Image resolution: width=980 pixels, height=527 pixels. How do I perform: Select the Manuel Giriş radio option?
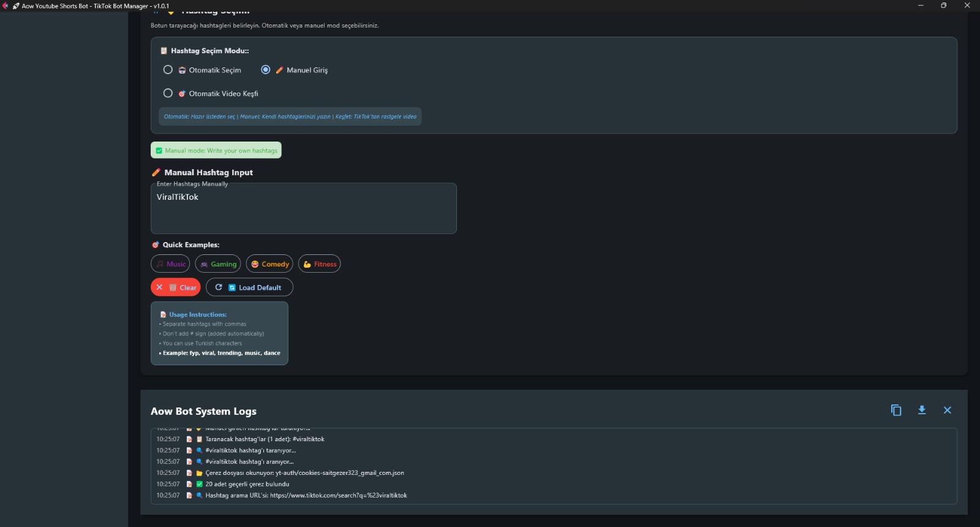point(266,70)
